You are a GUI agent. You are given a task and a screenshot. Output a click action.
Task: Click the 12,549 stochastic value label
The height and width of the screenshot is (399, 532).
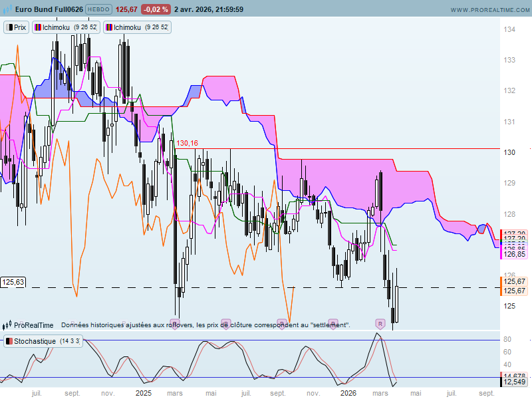click(514, 382)
